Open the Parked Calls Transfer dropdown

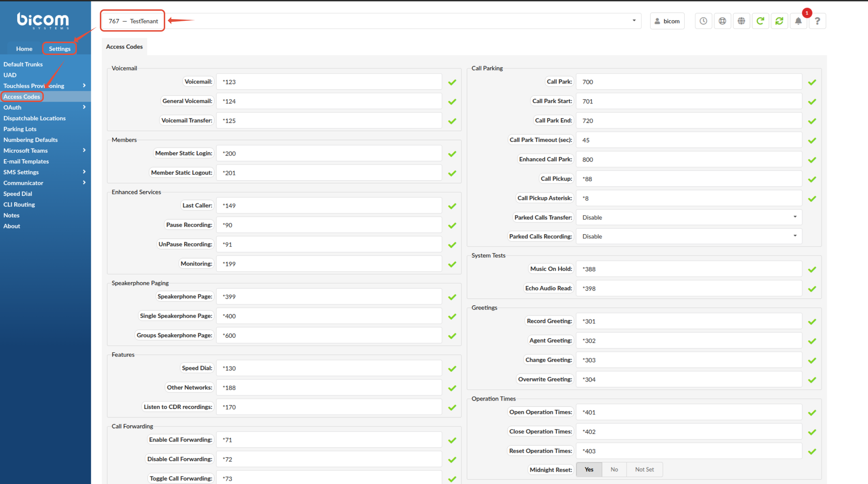(x=689, y=217)
